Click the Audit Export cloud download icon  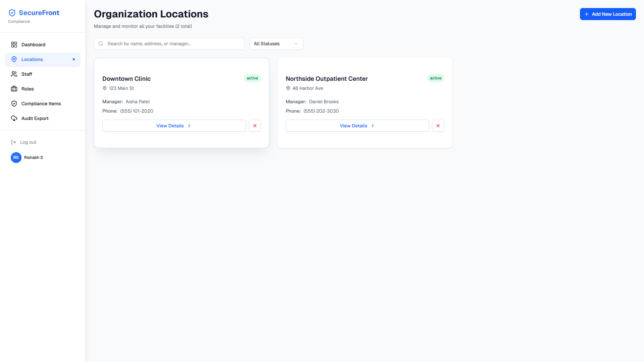point(14,118)
